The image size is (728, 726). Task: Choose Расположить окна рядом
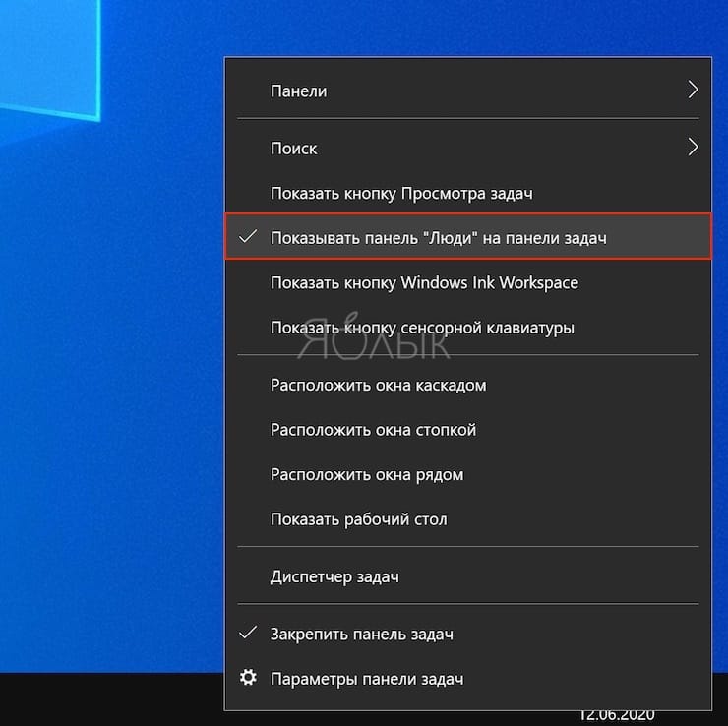click(468, 475)
